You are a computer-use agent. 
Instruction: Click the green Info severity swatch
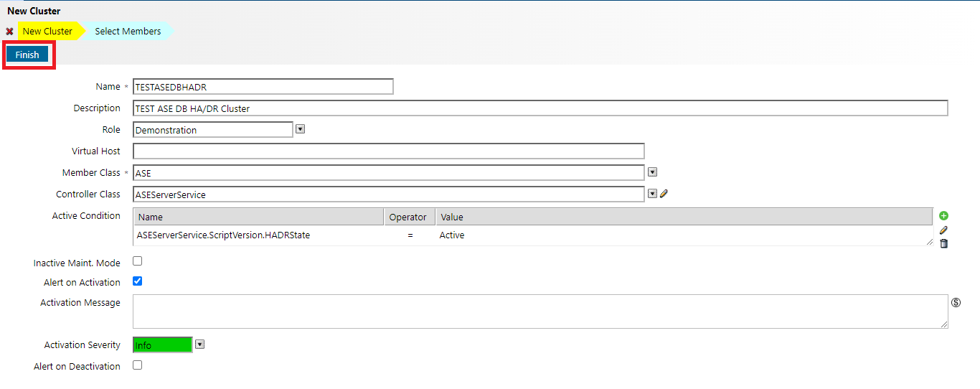pyautogui.click(x=163, y=345)
